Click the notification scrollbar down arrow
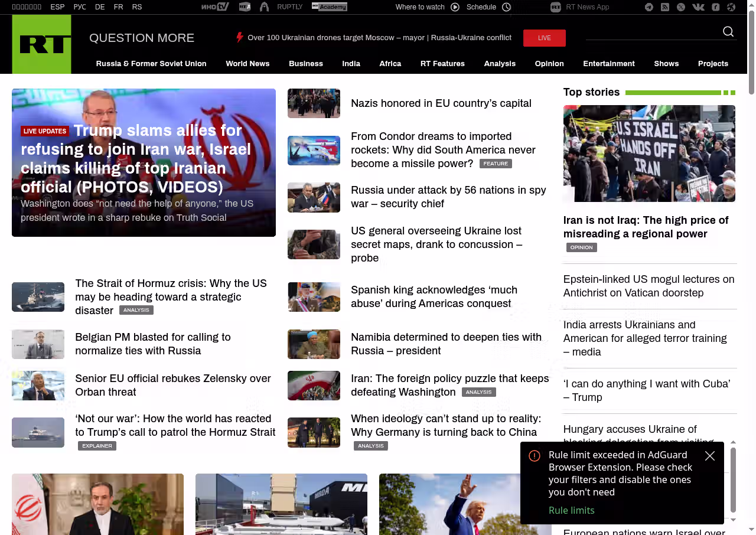Screen dimensions: 756x535 (734, 520)
